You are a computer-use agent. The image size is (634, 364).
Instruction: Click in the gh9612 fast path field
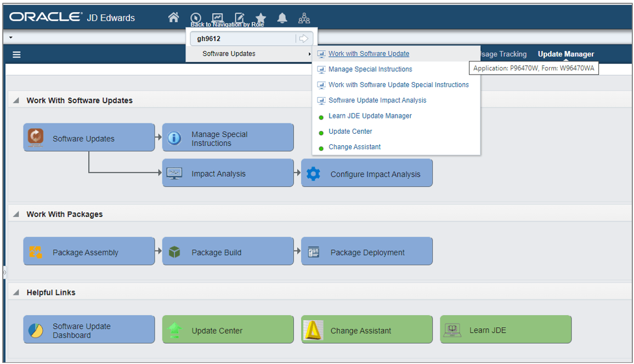(x=244, y=38)
